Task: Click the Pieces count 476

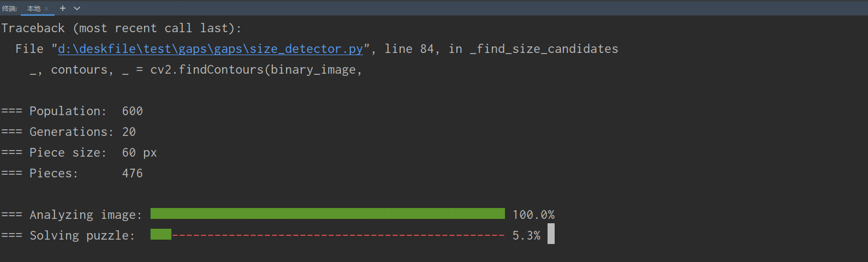Action: click(x=133, y=174)
